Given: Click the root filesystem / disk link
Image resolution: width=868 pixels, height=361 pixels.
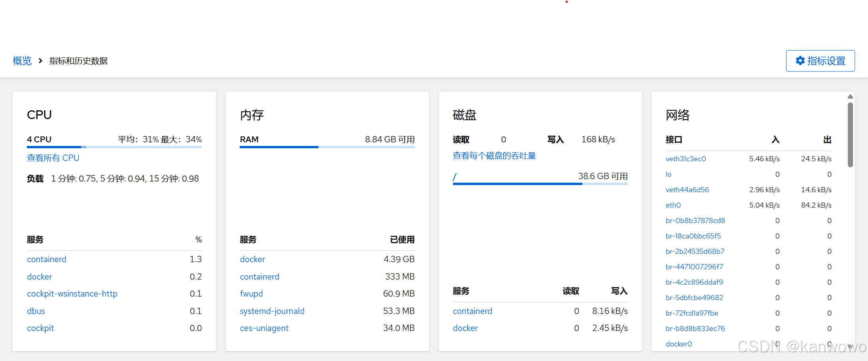Looking at the screenshot, I should (x=455, y=177).
